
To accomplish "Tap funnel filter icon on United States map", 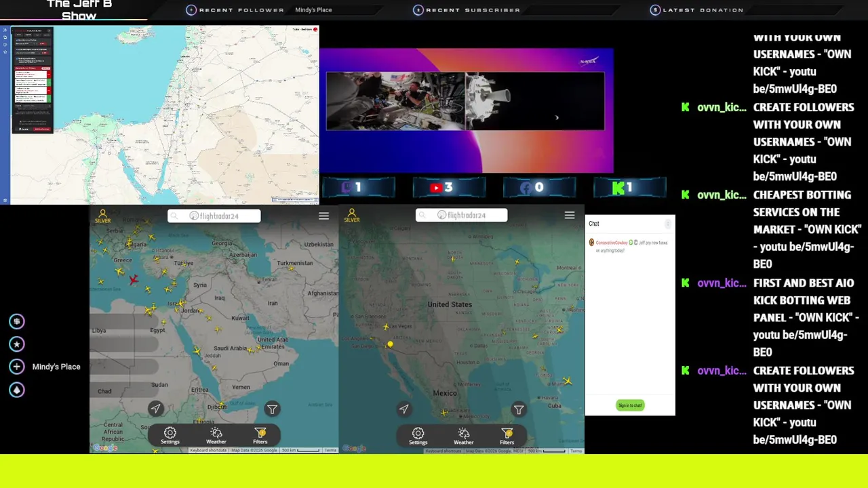I will [519, 409].
